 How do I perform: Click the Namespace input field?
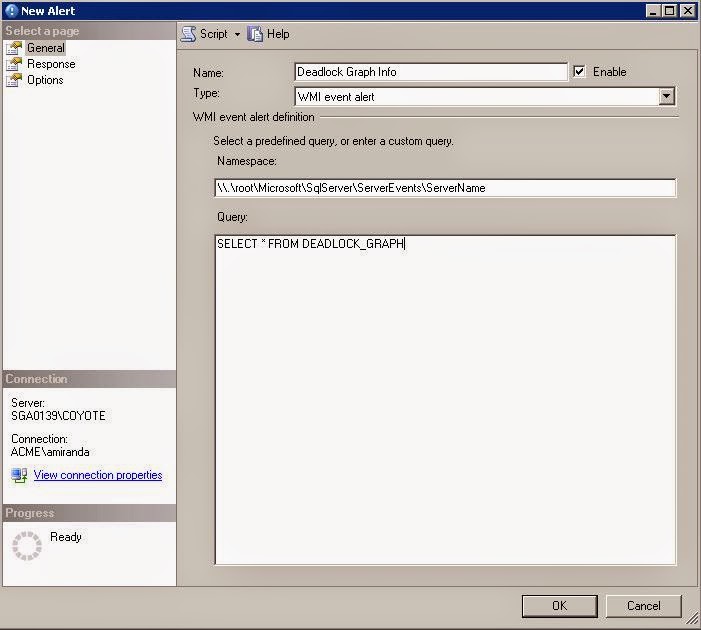click(445, 188)
